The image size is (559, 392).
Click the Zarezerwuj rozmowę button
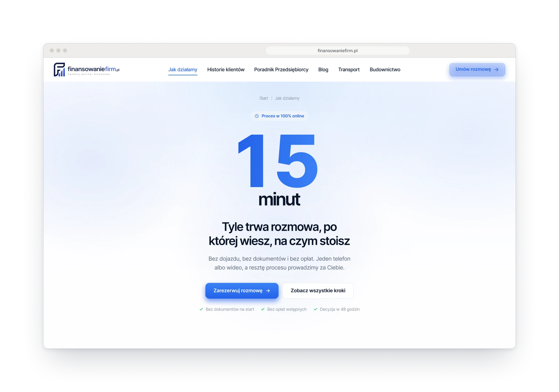coord(242,291)
